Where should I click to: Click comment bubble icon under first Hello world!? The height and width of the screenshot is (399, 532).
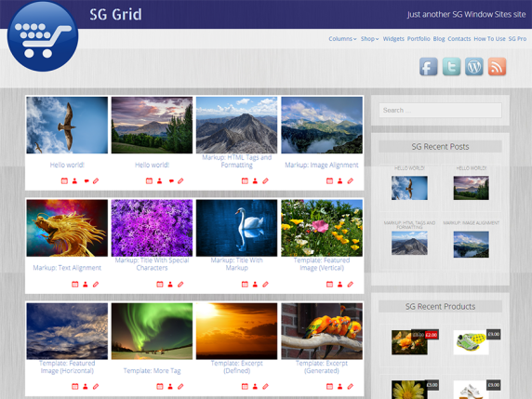pyautogui.click(x=86, y=181)
